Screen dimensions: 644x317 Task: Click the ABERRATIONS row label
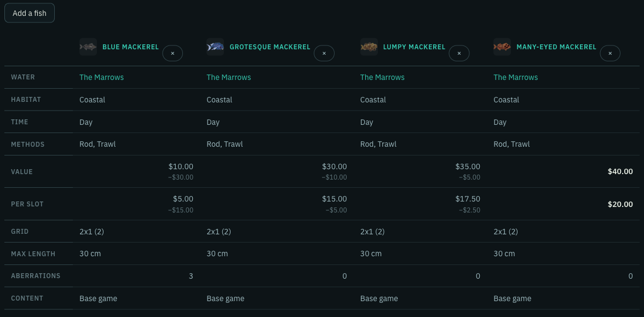point(36,275)
